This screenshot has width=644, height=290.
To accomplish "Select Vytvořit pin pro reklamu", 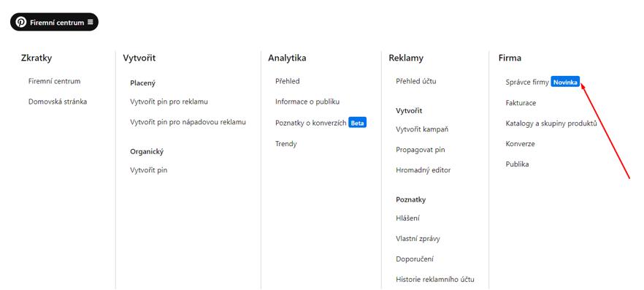I will [x=169, y=102].
